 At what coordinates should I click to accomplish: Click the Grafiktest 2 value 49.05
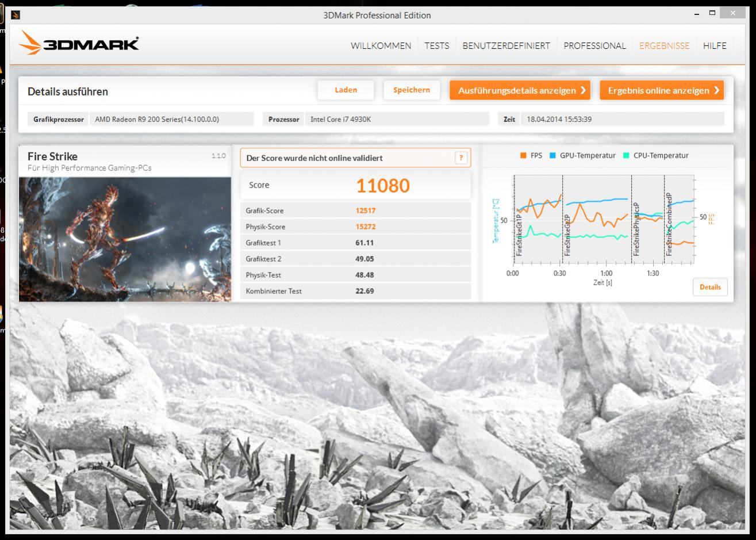pos(364,259)
